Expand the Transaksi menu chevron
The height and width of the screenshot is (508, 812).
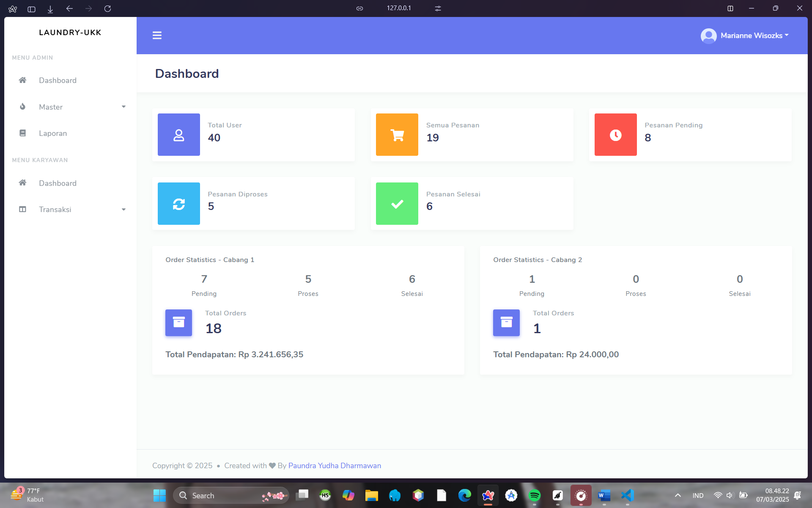[123, 209]
